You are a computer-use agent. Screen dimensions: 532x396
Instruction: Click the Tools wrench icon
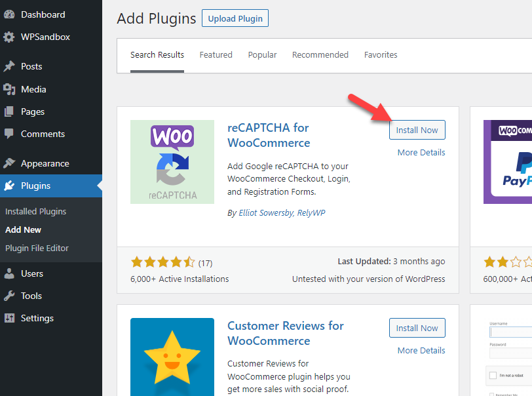click(x=9, y=296)
